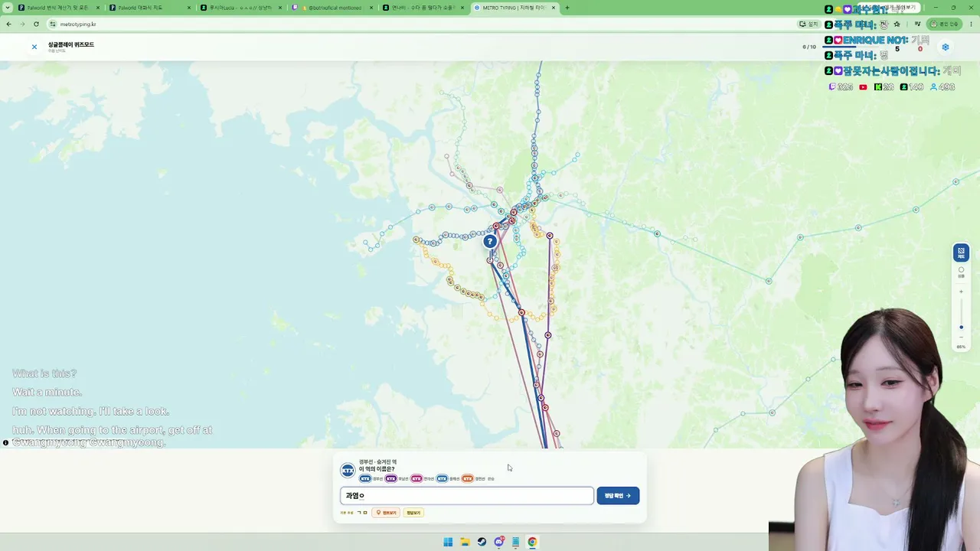Viewport: 980px width, 551px height.
Task: Click the large KTX logo in quiz panel
Action: click(348, 470)
